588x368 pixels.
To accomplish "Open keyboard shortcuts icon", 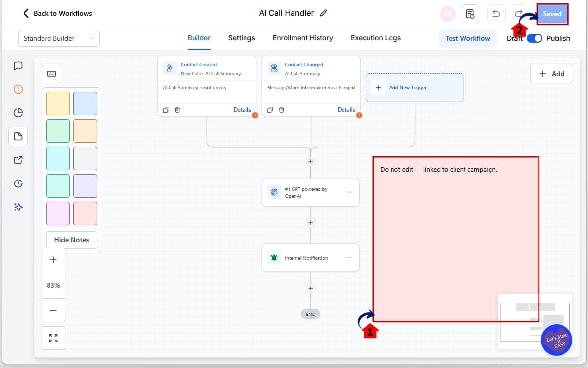I will [x=51, y=74].
